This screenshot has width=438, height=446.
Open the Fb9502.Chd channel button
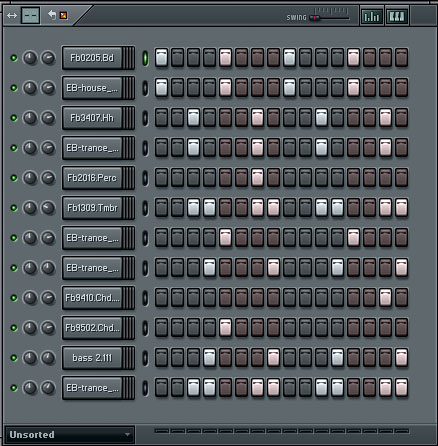92,328
